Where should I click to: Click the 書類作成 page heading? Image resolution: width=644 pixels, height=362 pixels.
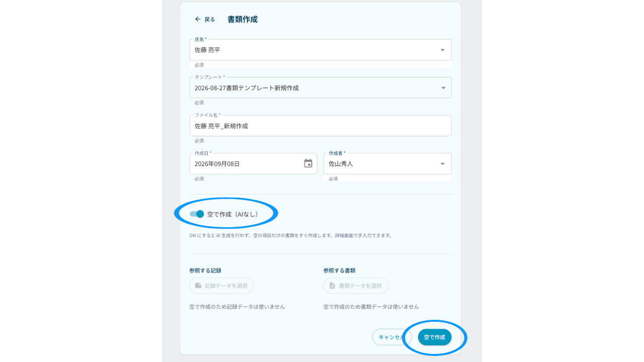(x=243, y=19)
